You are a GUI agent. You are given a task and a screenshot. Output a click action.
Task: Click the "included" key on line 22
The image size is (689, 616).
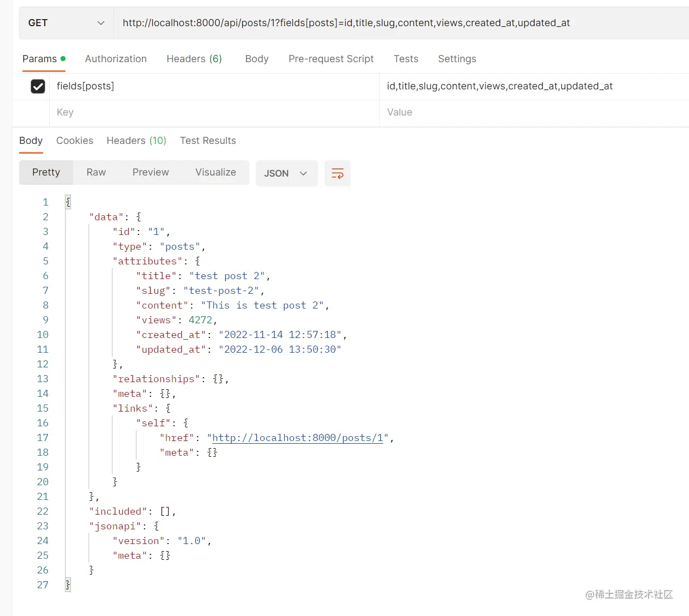point(118,511)
